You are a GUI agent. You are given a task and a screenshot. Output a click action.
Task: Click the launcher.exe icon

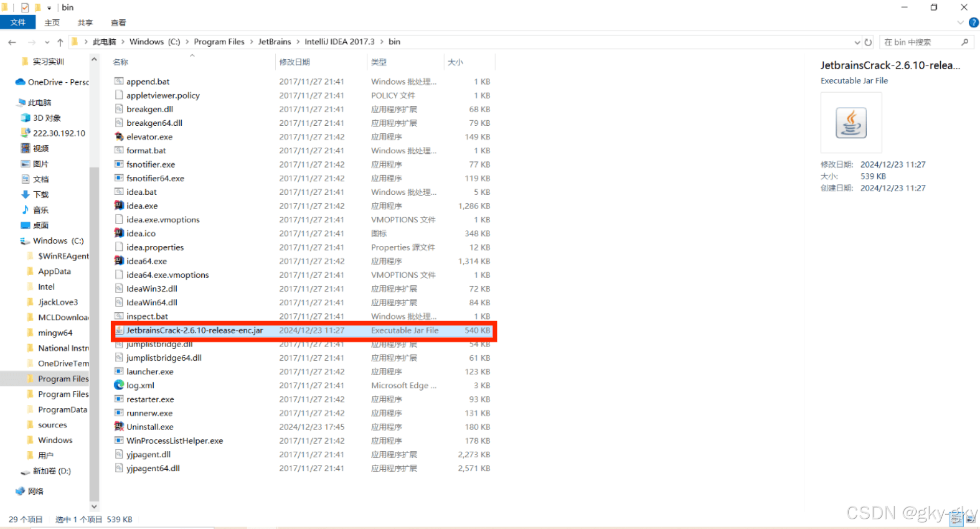click(x=119, y=371)
